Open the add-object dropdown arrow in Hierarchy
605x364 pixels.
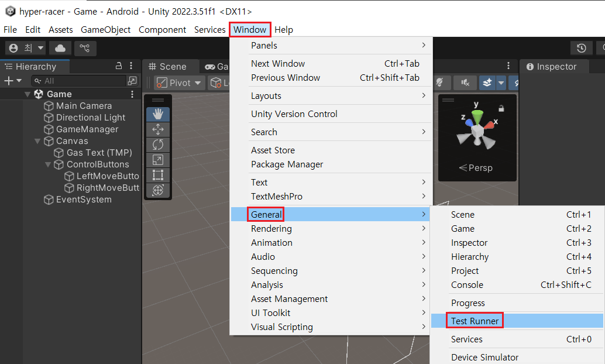(x=19, y=81)
